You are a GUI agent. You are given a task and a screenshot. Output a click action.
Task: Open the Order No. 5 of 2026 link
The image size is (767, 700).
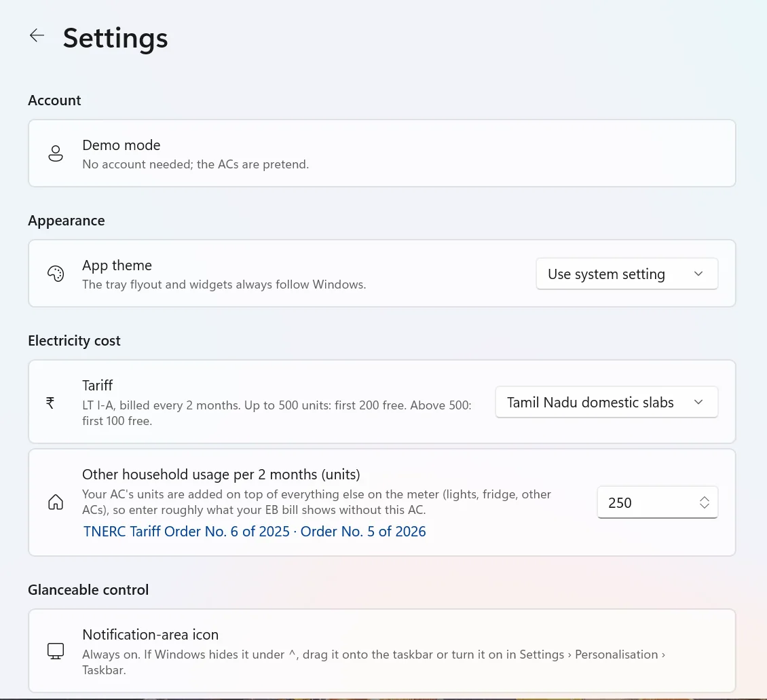pyautogui.click(x=363, y=531)
